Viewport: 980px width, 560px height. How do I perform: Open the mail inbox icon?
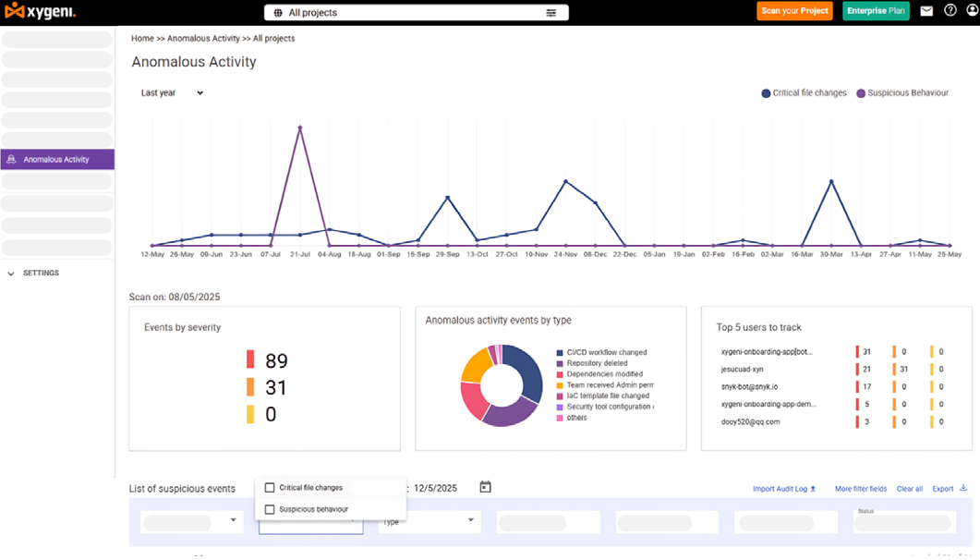(926, 11)
